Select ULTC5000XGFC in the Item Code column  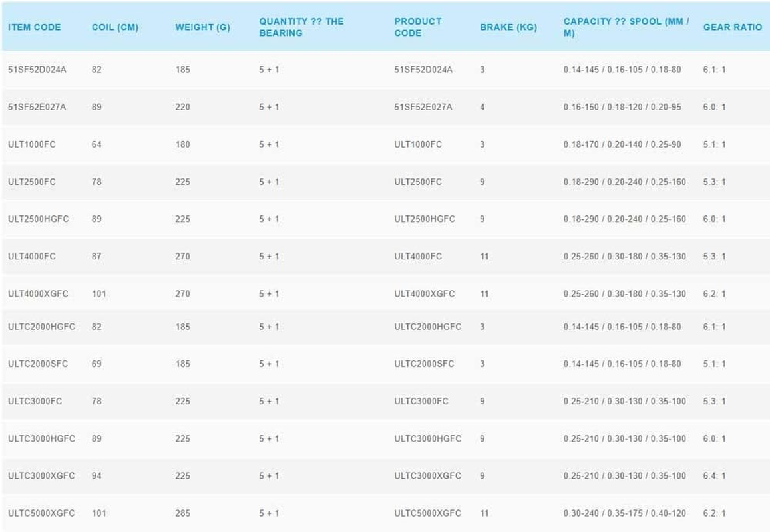click(x=41, y=513)
